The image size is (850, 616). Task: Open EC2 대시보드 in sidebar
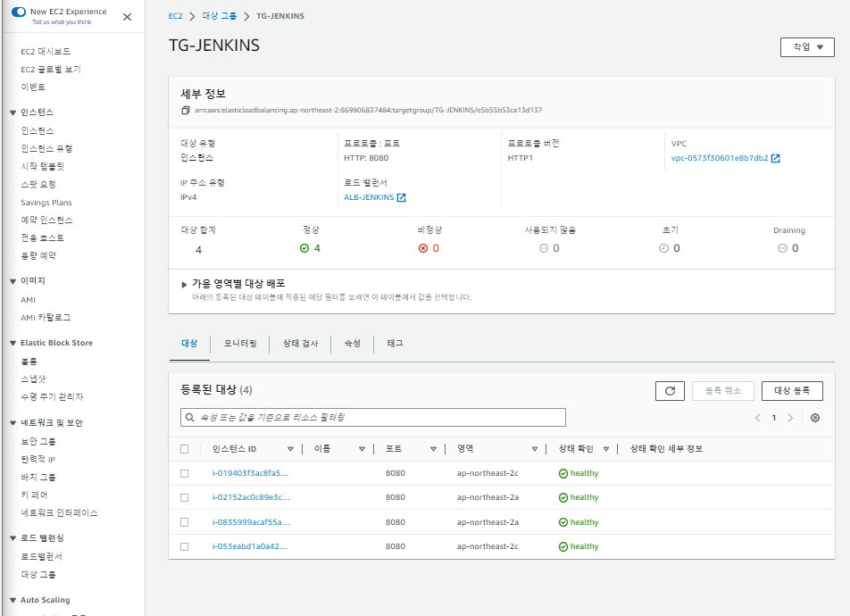point(46,52)
